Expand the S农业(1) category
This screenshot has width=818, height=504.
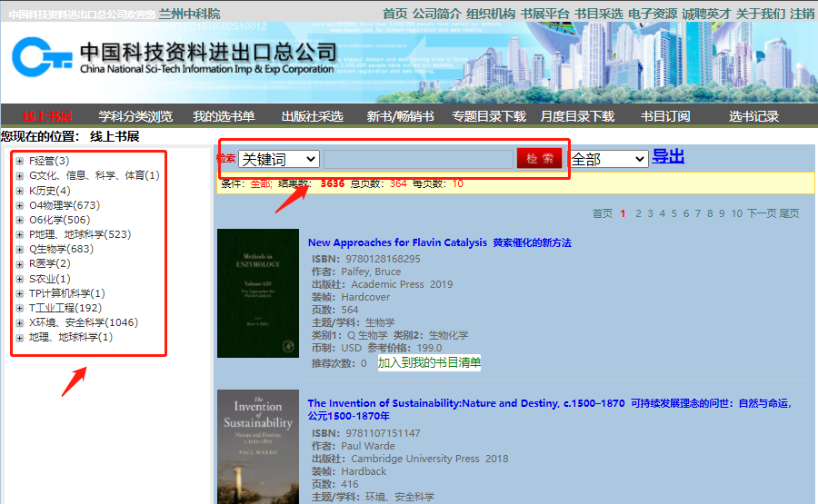coord(20,279)
